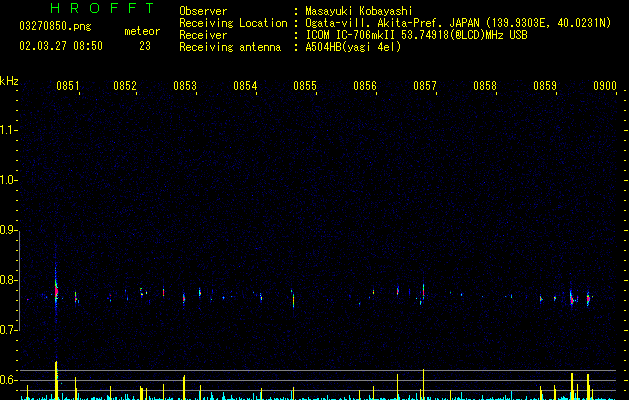The width and height of the screenshot is (629, 400).
Task: Click the 0856 time marker
Action: (x=365, y=85)
